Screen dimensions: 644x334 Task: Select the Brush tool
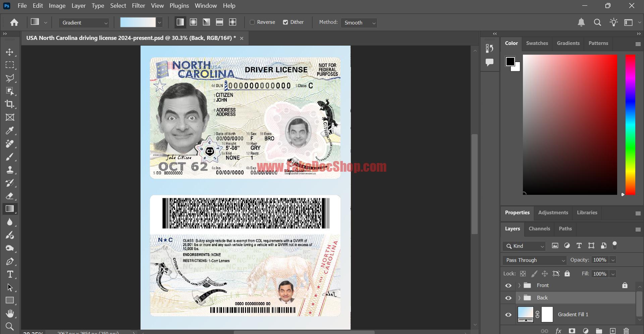10,157
